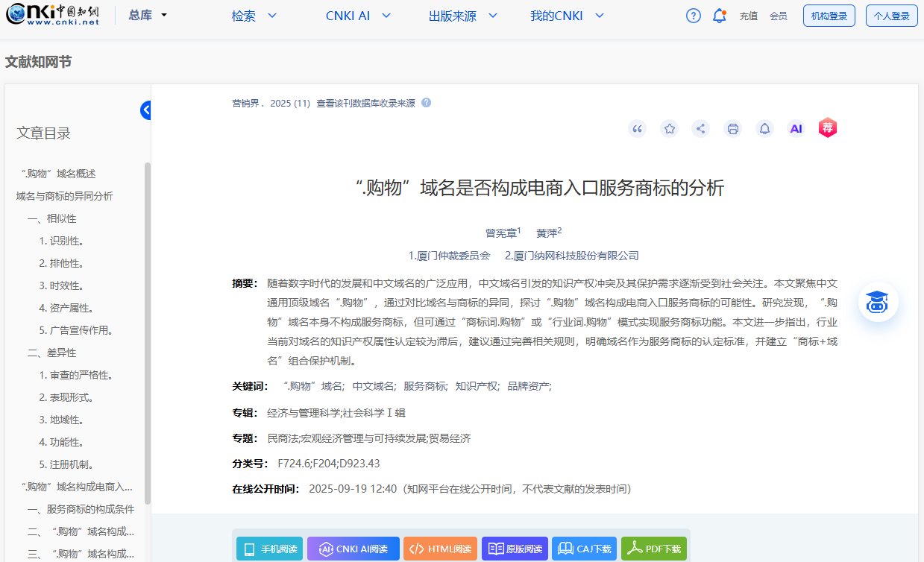Open notifications via top bell icon

point(719,15)
